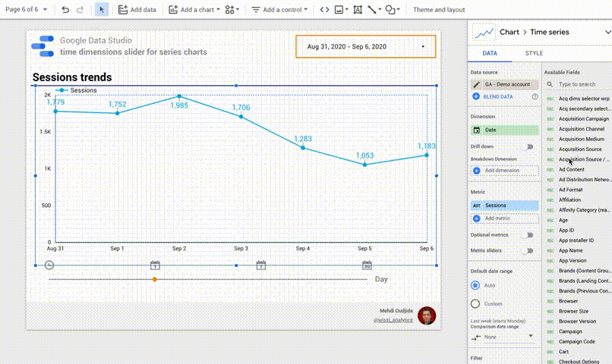The height and width of the screenshot is (364, 612).
Task: Click the 30-day calendar icon below chart
Action: point(367,265)
